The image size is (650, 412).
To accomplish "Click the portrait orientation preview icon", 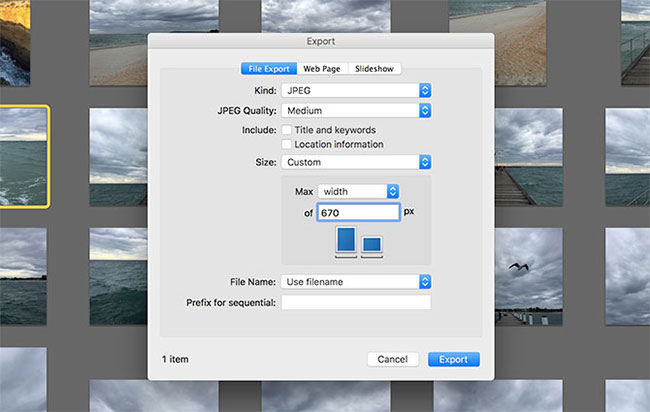I will click(346, 240).
